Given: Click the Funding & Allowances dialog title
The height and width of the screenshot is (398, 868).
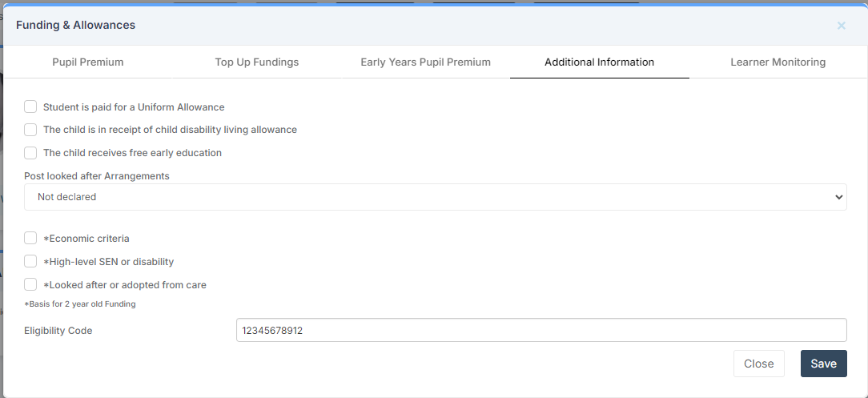Looking at the screenshot, I should [75, 26].
